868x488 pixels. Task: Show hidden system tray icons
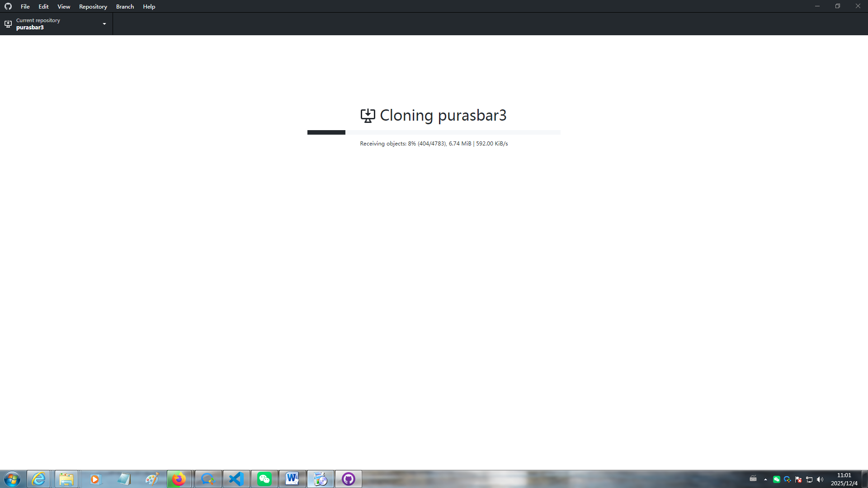pos(765,479)
